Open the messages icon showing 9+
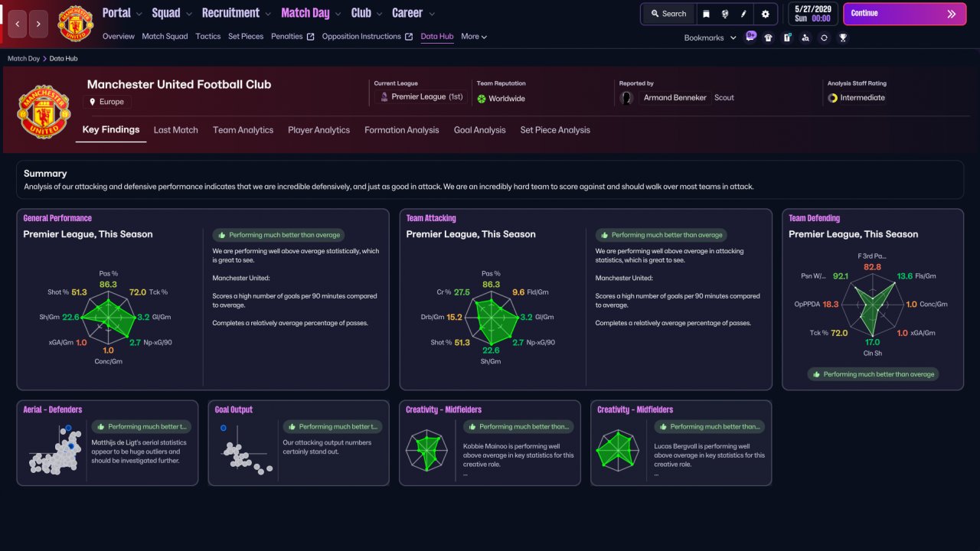The image size is (980, 551). coord(750,37)
